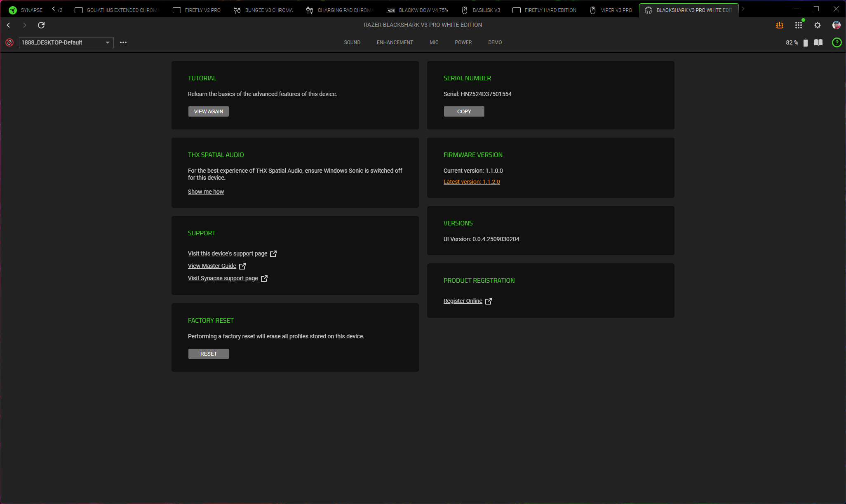Click the Razer Synapse logo icon
The image size is (846, 504).
click(x=13, y=10)
